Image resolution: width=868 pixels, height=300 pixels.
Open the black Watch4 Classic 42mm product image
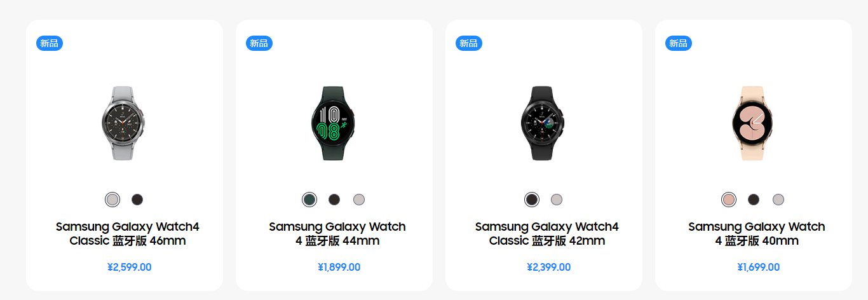tap(543, 123)
